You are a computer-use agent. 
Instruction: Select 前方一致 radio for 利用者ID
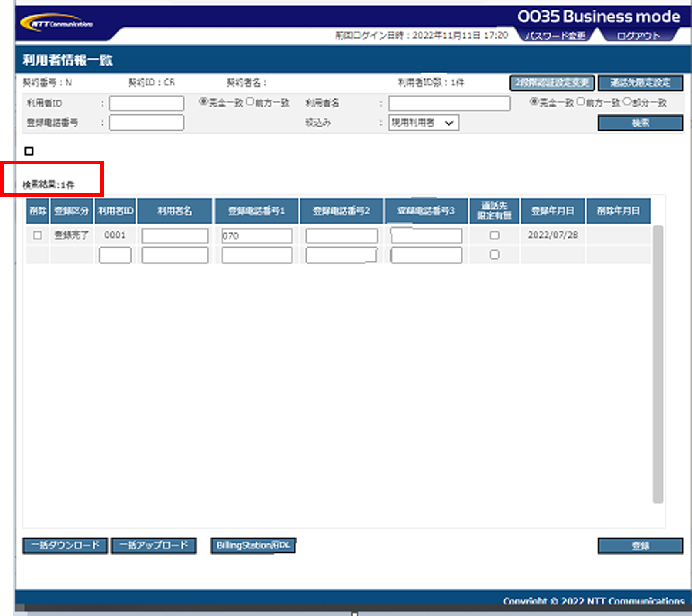[x=250, y=102]
